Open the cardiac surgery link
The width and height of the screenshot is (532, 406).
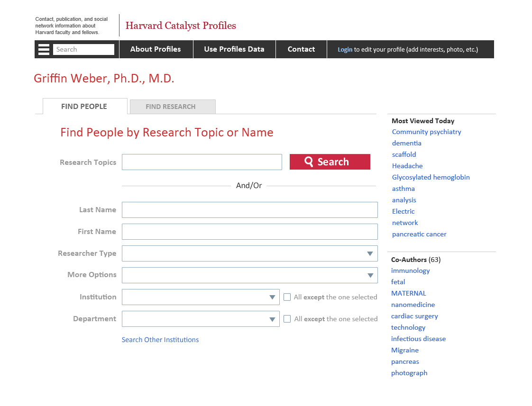click(x=414, y=316)
